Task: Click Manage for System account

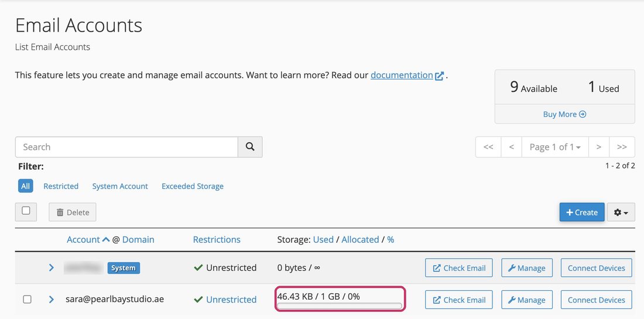Action: (527, 268)
